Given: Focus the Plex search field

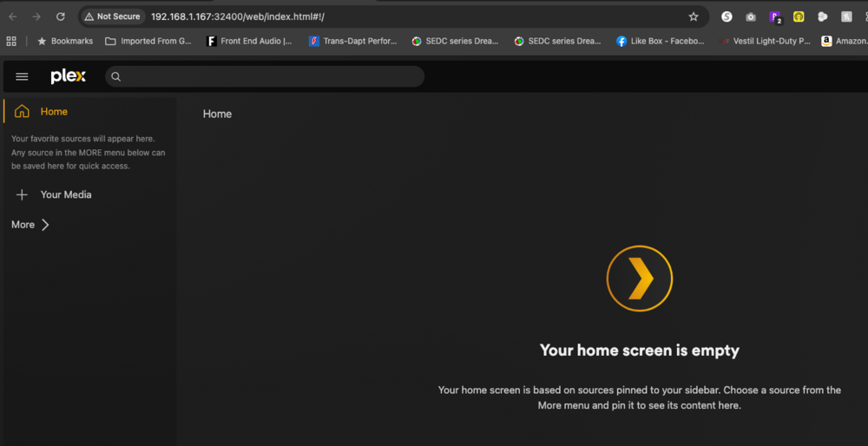Looking at the screenshot, I should pos(265,76).
